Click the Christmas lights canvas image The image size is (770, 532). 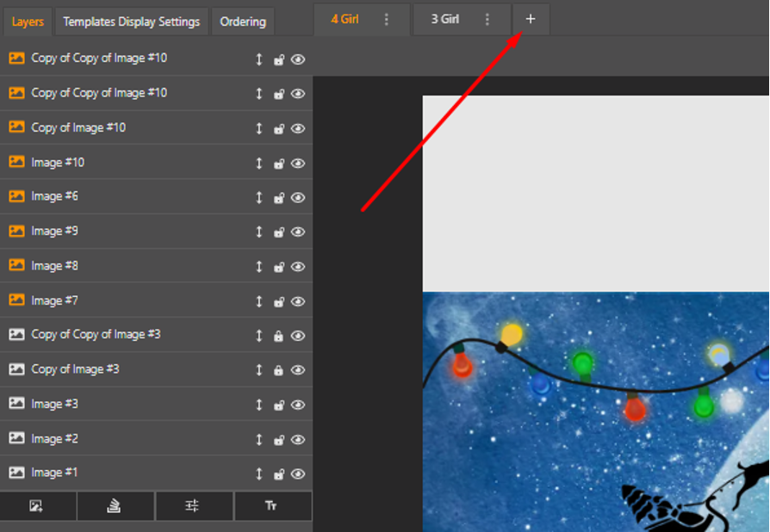click(596, 411)
